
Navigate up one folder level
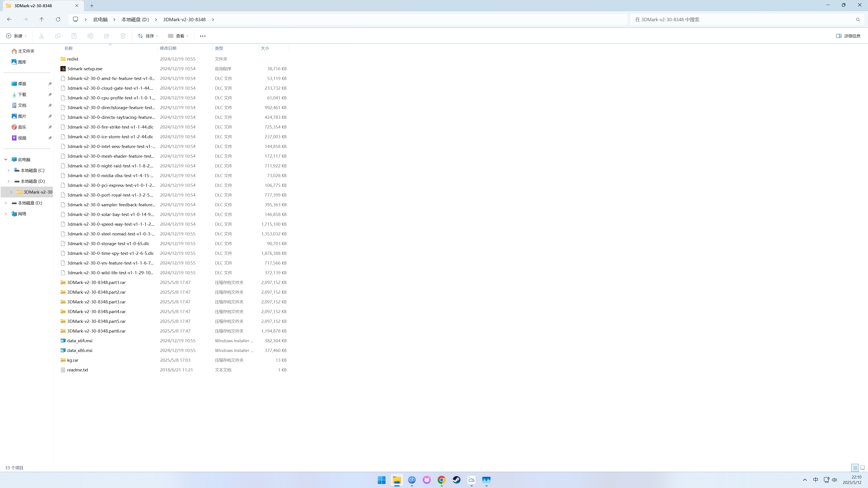tap(42, 19)
